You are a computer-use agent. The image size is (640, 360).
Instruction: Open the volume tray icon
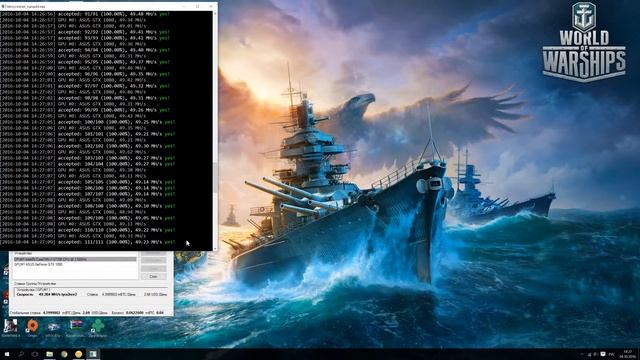(596, 354)
